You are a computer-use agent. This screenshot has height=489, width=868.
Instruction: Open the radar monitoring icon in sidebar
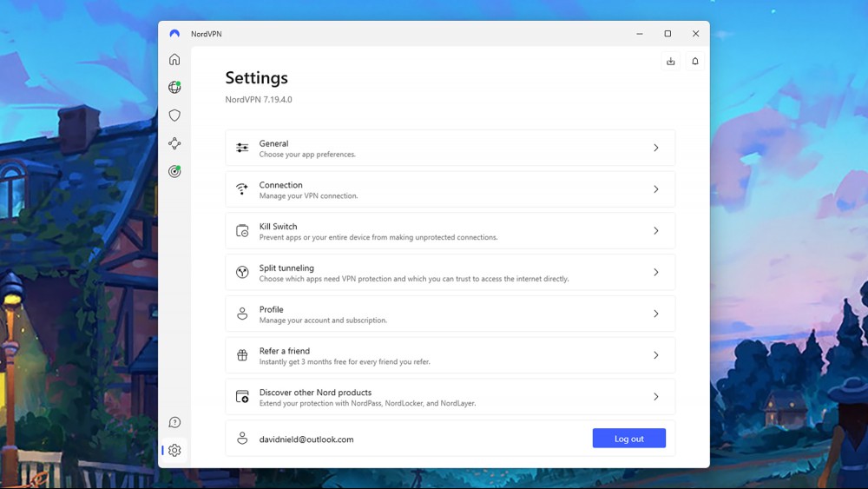pyautogui.click(x=174, y=171)
